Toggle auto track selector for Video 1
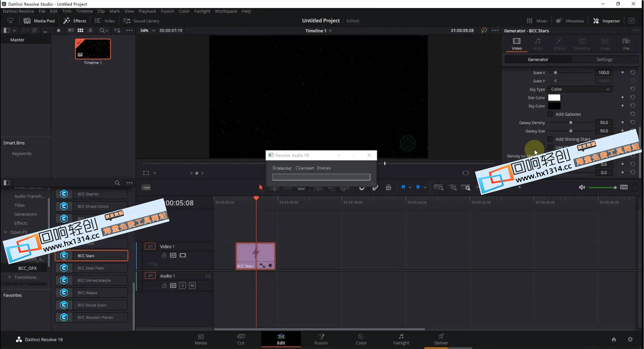 coord(173,255)
